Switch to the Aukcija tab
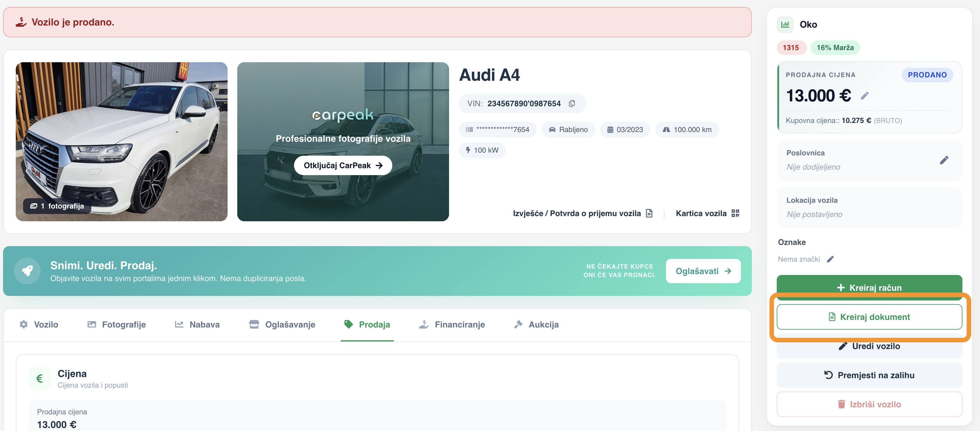980x431 pixels. coord(536,324)
